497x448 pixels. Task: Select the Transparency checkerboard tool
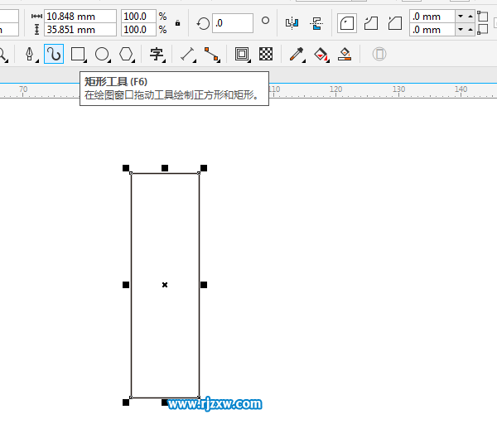[x=266, y=55]
